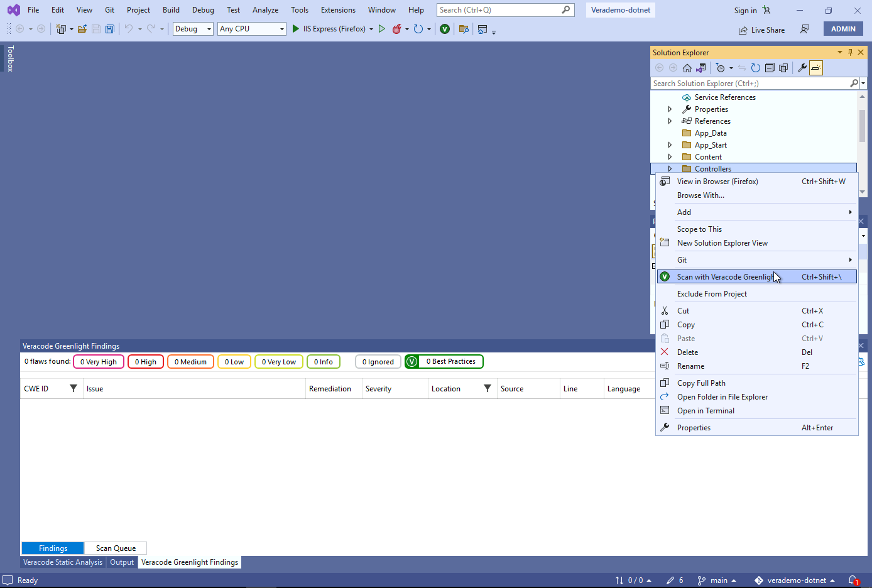Select the App_Data folder
Viewport: 872px width, 588px height.
point(711,133)
